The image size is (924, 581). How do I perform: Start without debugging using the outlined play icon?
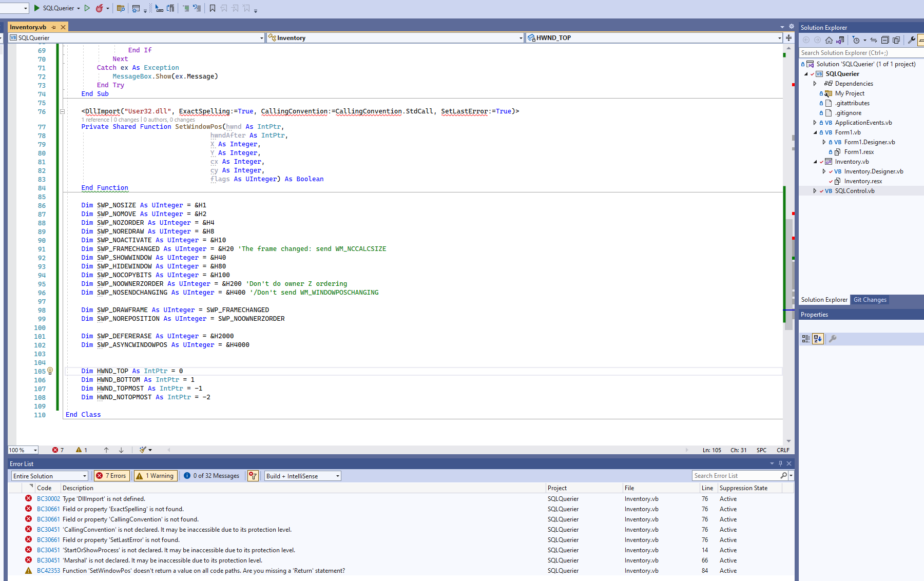click(87, 8)
